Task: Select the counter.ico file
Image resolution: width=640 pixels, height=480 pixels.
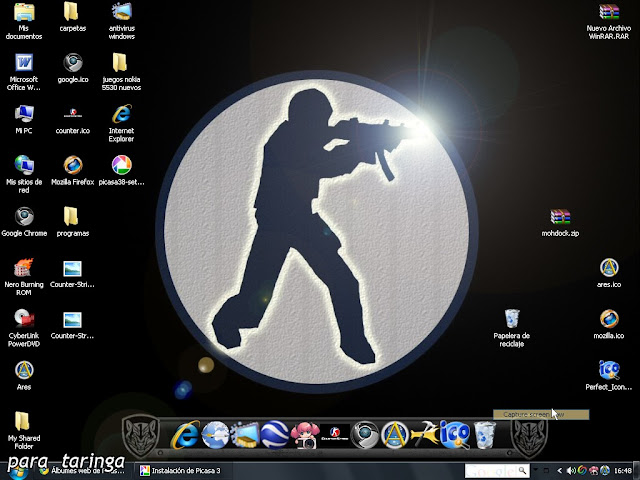Action: [73, 119]
